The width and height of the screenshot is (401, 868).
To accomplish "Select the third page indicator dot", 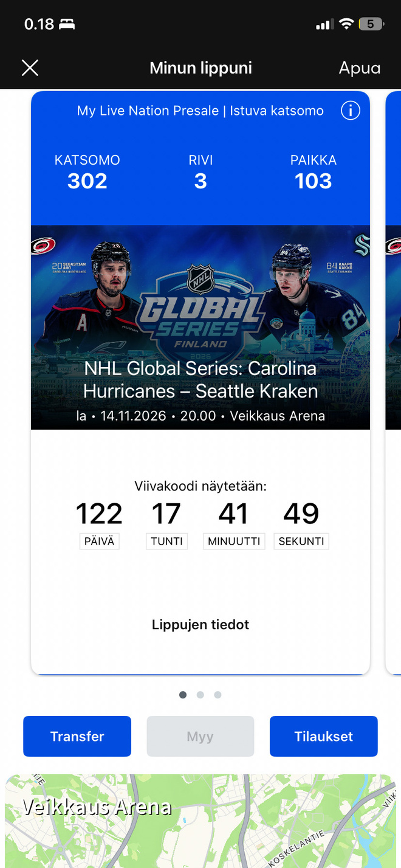I will coord(218,695).
